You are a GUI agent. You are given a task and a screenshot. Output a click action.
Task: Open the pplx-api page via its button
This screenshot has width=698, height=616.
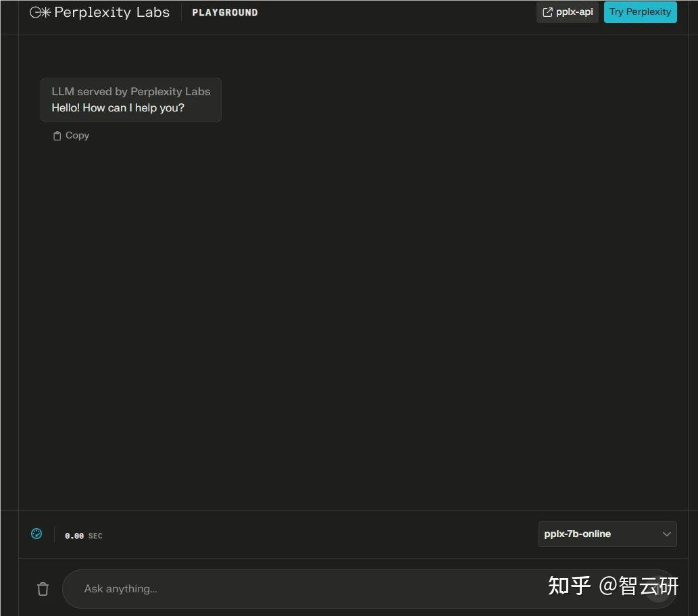pos(568,11)
